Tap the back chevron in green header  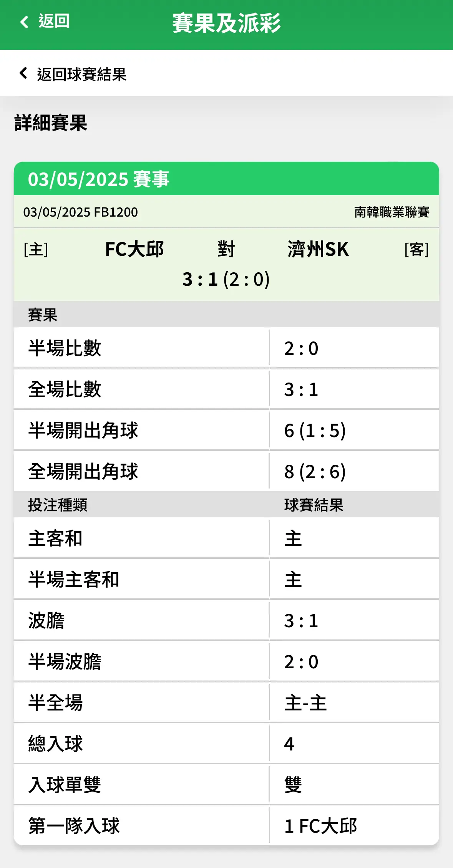24,22
